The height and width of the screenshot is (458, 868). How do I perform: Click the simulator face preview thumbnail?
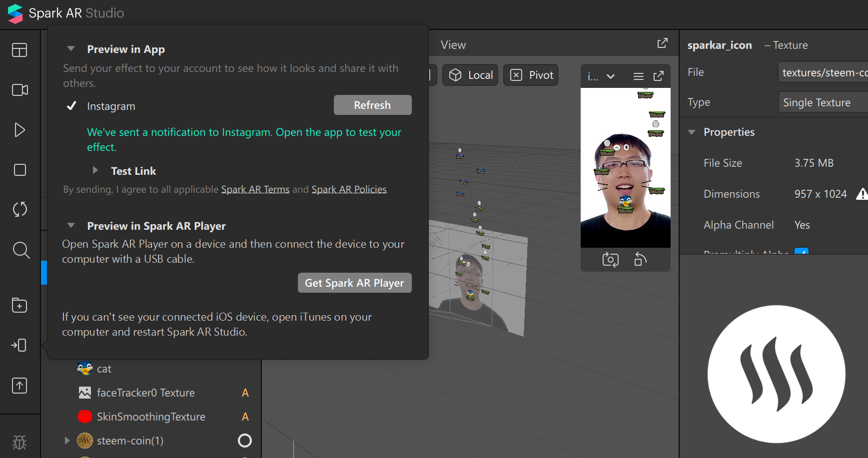(x=626, y=168)
